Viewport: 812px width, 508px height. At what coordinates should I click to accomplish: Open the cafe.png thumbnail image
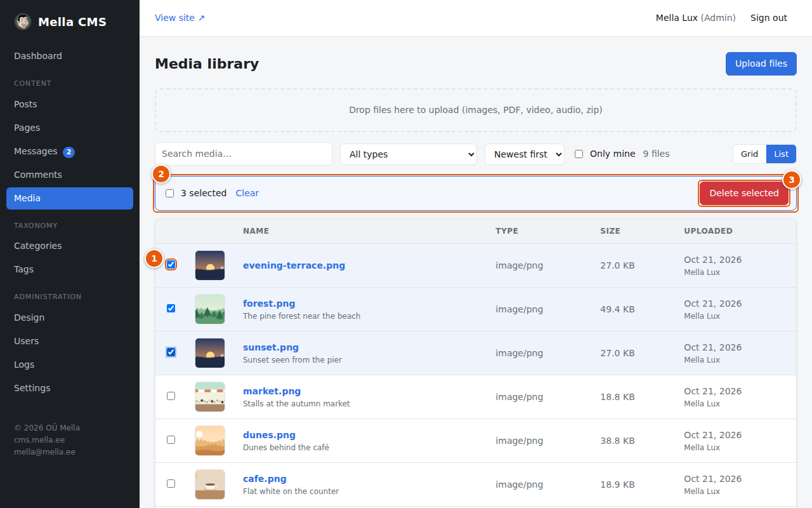[x=210, y=485]
